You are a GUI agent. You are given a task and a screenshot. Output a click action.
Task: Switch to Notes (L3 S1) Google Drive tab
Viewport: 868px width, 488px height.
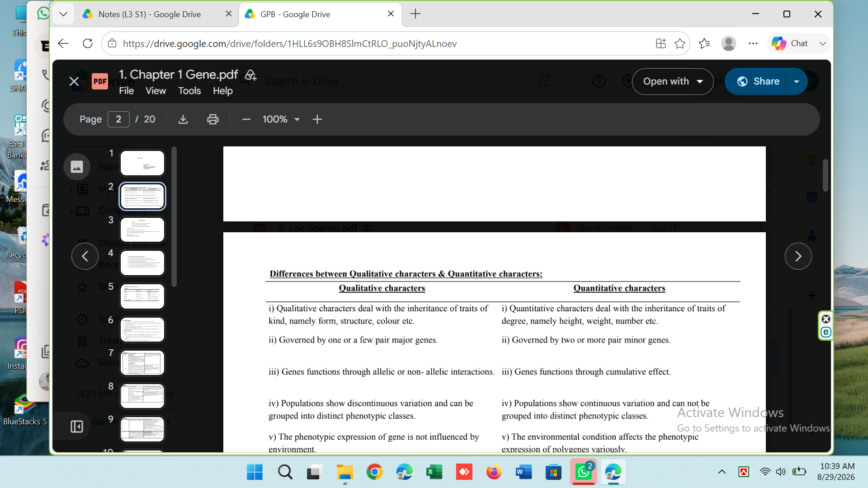point(150,14)
